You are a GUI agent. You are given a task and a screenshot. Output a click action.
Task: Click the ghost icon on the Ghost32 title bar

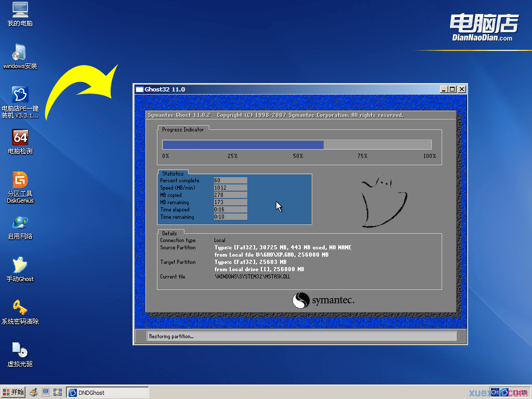click(x=139, y=89)
